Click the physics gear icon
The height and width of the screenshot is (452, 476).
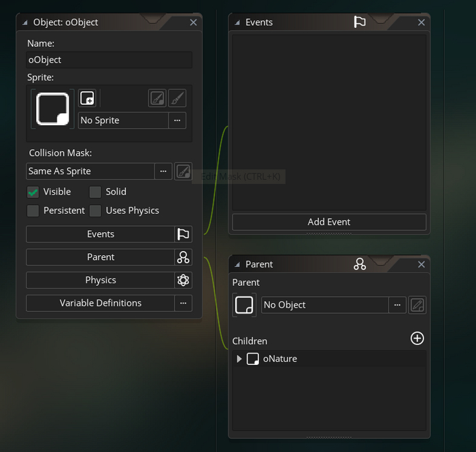coord(183,280)
